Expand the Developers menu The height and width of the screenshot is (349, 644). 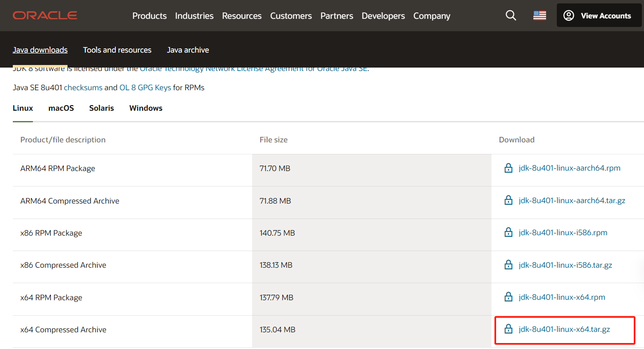383,16
